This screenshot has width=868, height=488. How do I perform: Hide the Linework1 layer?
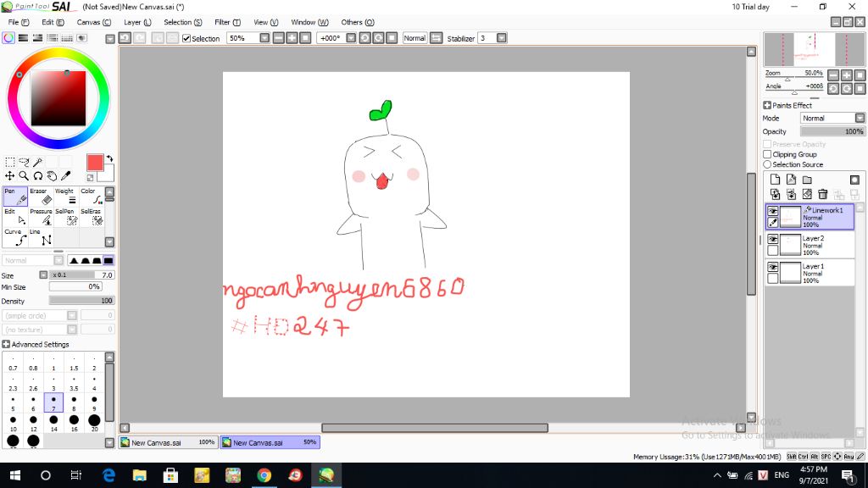(x=773, y=211)
